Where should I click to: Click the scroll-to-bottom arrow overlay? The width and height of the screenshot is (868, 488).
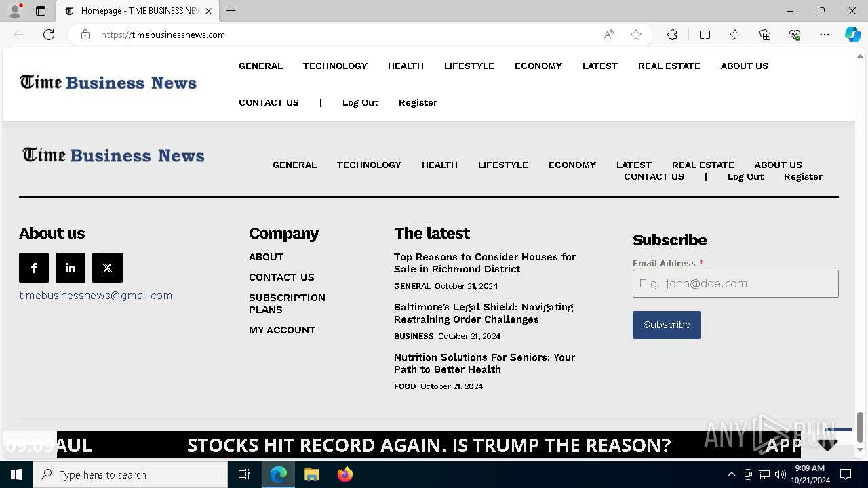click(827, 445)
